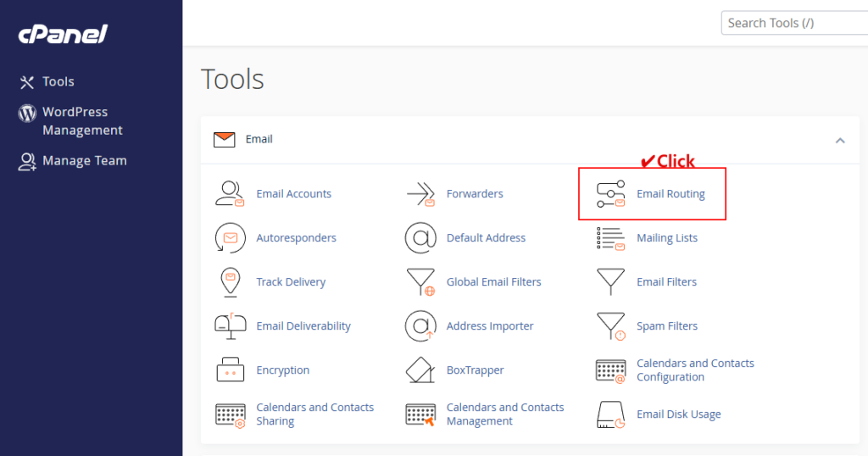Open Calendars and Contacts Configuration link
Screen dimensions: 868x456
695,370
